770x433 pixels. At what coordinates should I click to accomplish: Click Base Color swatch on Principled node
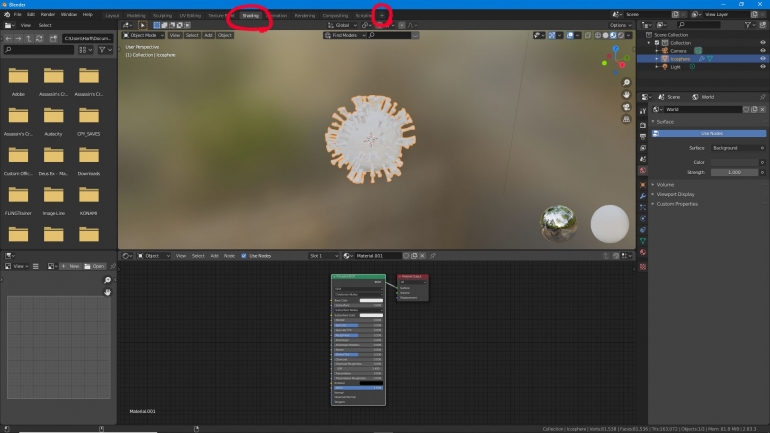click(371, 300)
